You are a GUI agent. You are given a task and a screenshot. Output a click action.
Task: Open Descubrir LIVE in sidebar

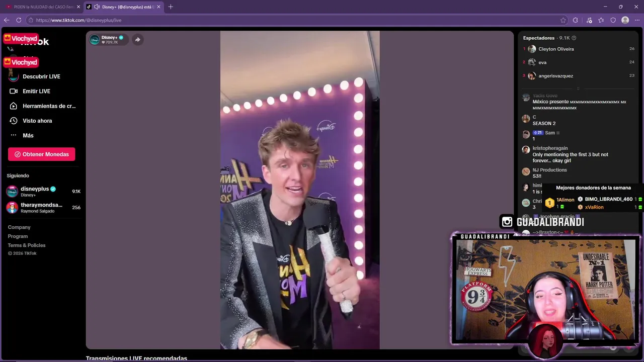coord(41,76)
